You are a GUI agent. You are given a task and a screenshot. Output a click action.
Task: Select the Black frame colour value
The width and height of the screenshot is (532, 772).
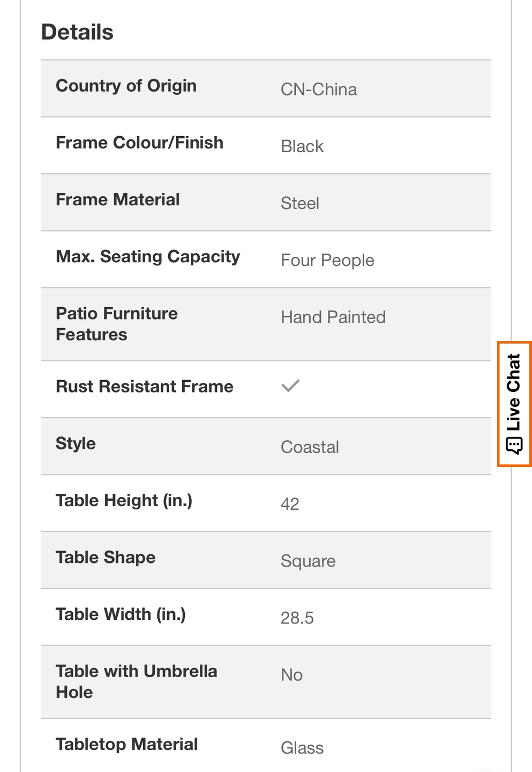click(x=302, y=146)
